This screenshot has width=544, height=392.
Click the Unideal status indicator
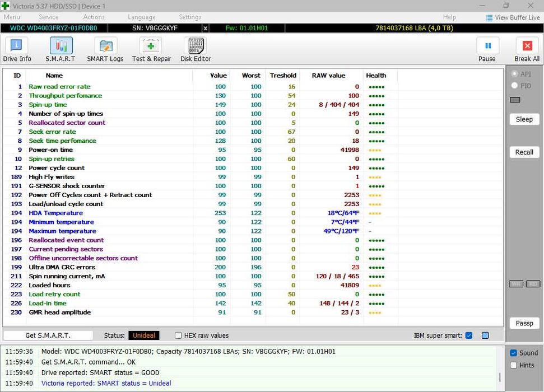pyautogui.click(x=144, y=335)
